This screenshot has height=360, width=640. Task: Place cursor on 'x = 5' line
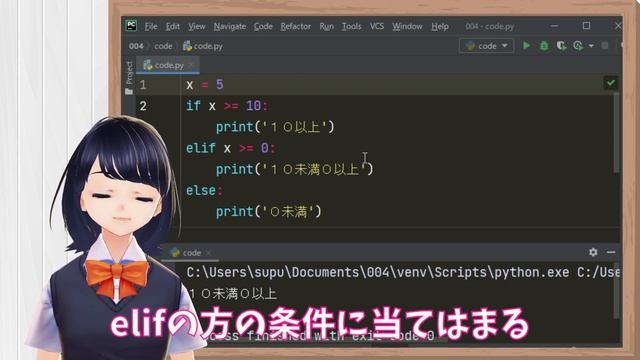tap(204, 85)
